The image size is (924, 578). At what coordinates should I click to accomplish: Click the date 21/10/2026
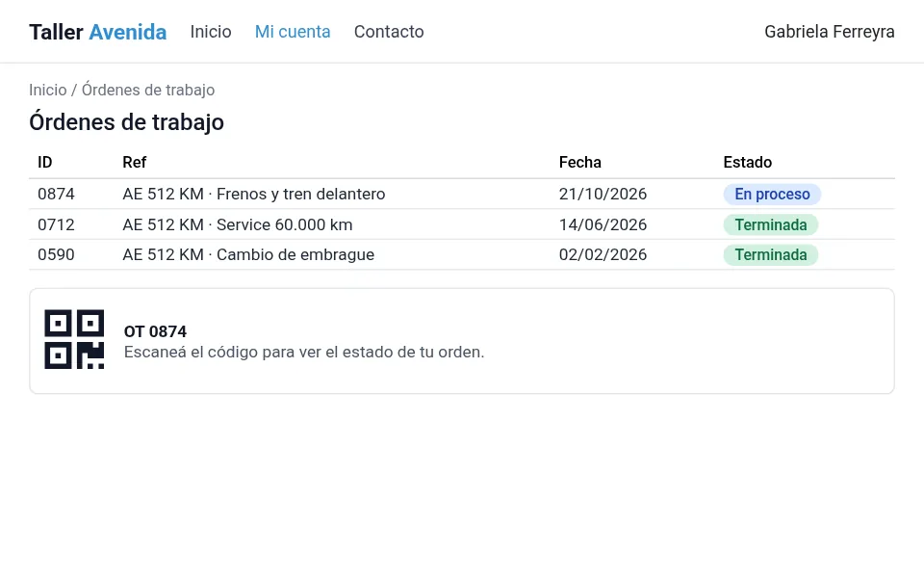point(603,194)
